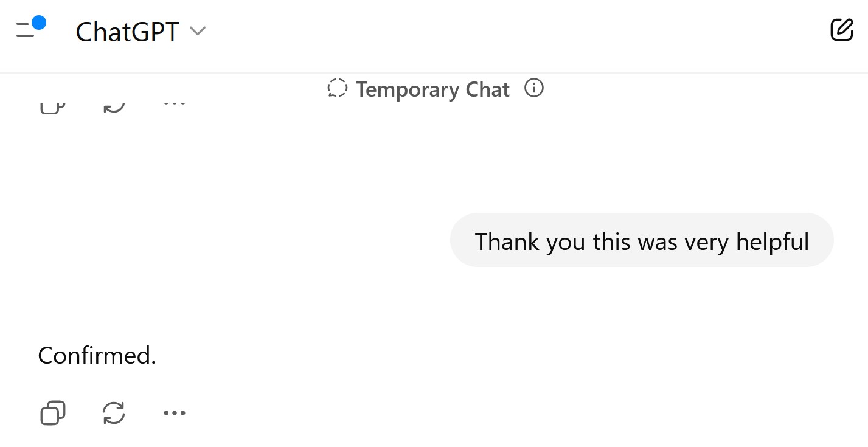Click the word "helpful" in the user message
The width and height of the screenshot is (868, 447).
(773, 241)
